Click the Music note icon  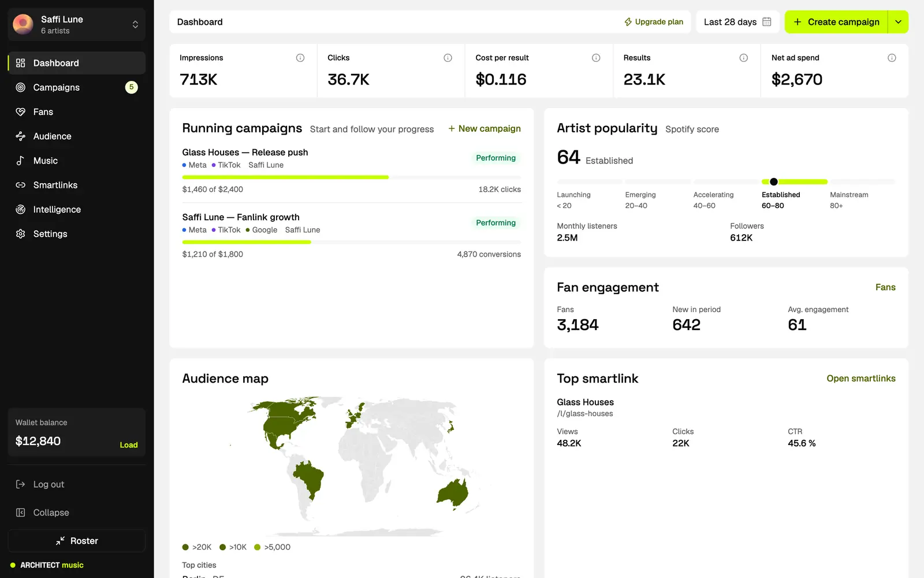[x=20, y=161]
